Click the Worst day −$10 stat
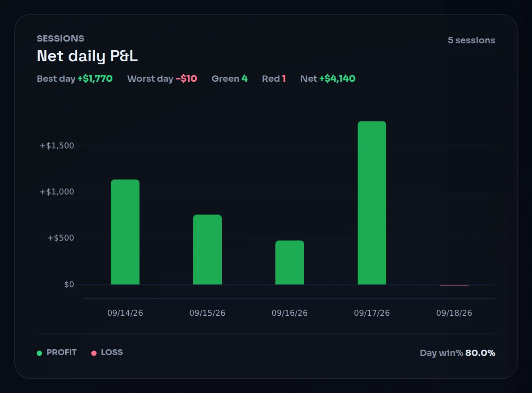The width and height of the screenshot is (532, 393). [162, 79]
